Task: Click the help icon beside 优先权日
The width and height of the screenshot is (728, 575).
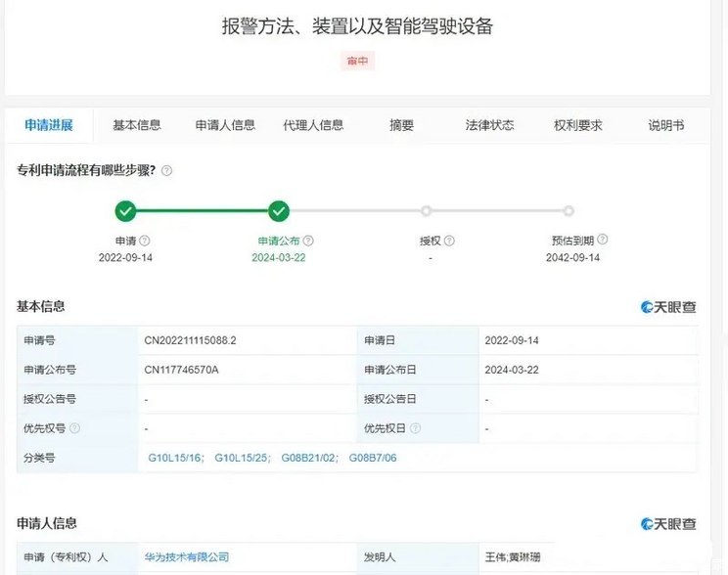Action: (416, 428)
